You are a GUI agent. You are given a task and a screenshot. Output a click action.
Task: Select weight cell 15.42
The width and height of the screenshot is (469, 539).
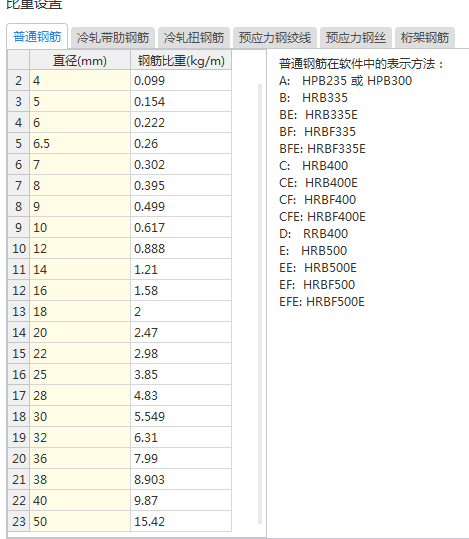click(181, 521)
